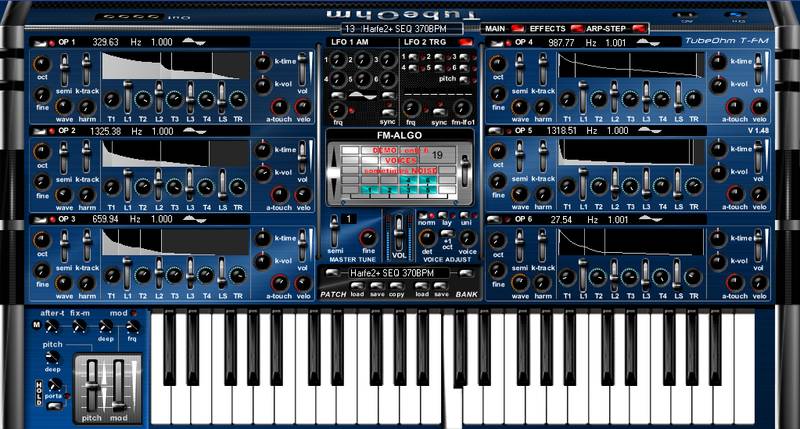Toggle the OP 6 on/off switch
800x429 pixels.
pyautogui.click(x=495, y=220)
